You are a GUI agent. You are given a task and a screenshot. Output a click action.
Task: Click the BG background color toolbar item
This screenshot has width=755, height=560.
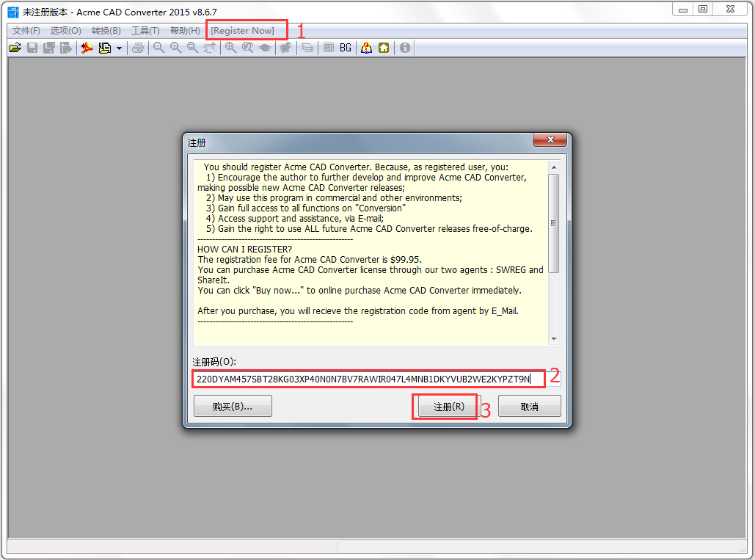345,47
